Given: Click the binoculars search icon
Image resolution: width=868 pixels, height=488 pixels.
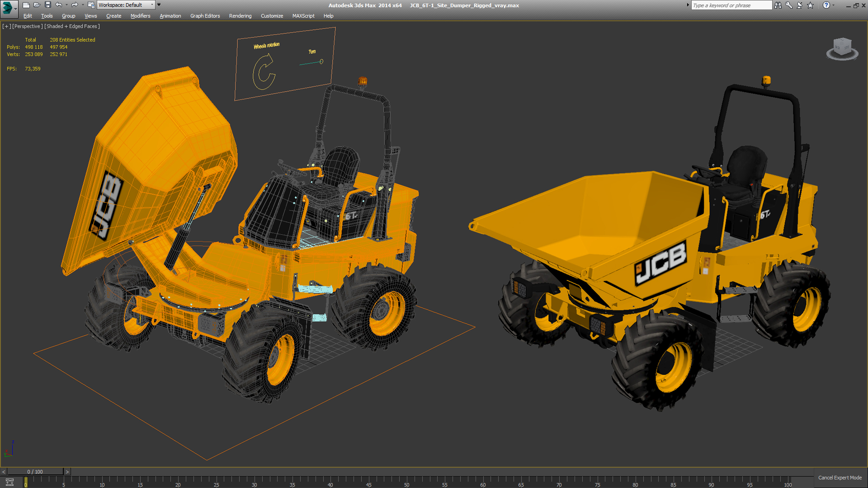Looking at the screenshot, I should [778, 5].
